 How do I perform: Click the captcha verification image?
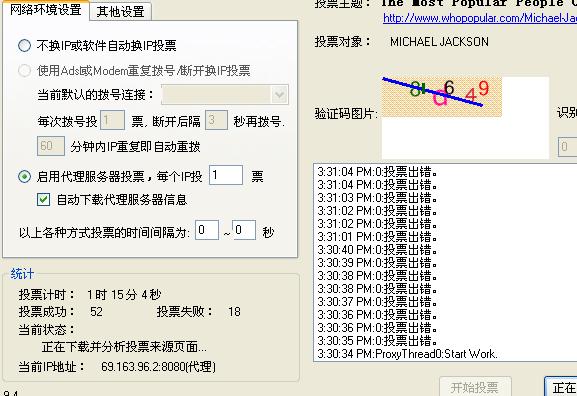[x=442, y=96]
